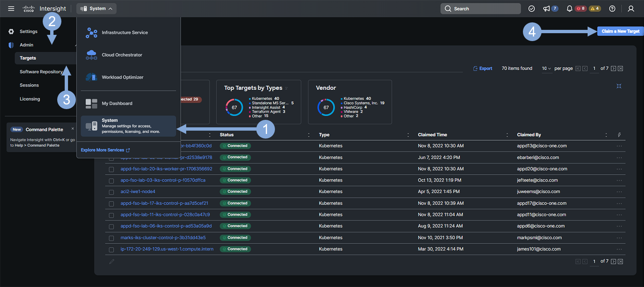
Task: Select the System service menu entry
Action: 129,126
